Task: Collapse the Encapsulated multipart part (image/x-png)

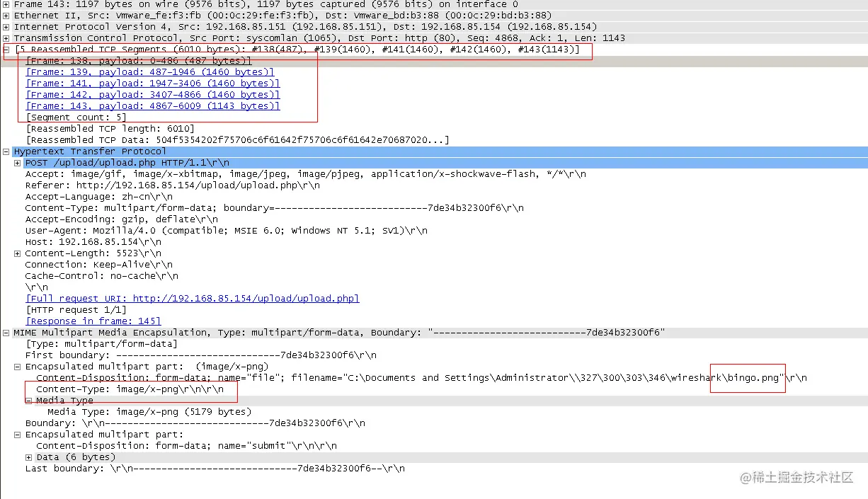Action: (18, 367)
